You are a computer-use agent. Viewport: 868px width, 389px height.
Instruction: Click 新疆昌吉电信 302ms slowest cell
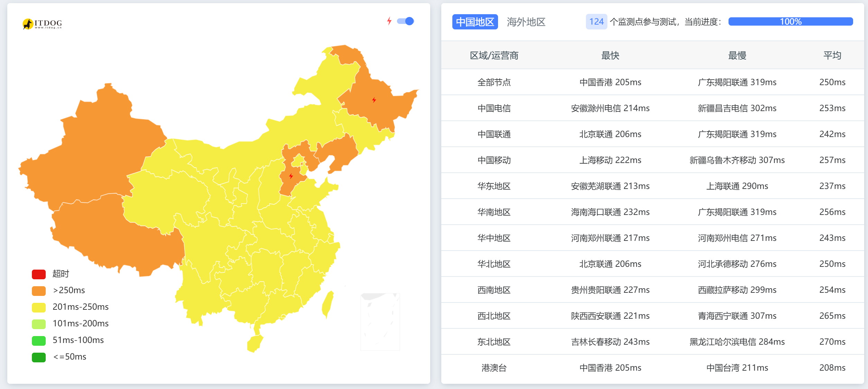[x=737, y=108]
